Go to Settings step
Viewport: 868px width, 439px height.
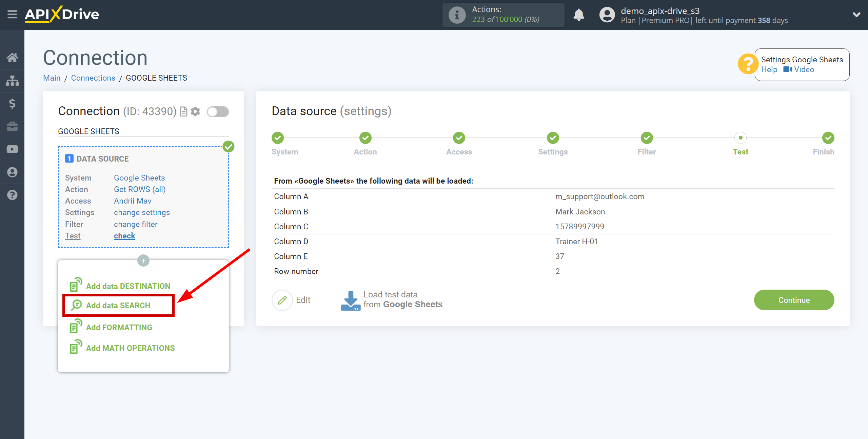pos(553,138)
